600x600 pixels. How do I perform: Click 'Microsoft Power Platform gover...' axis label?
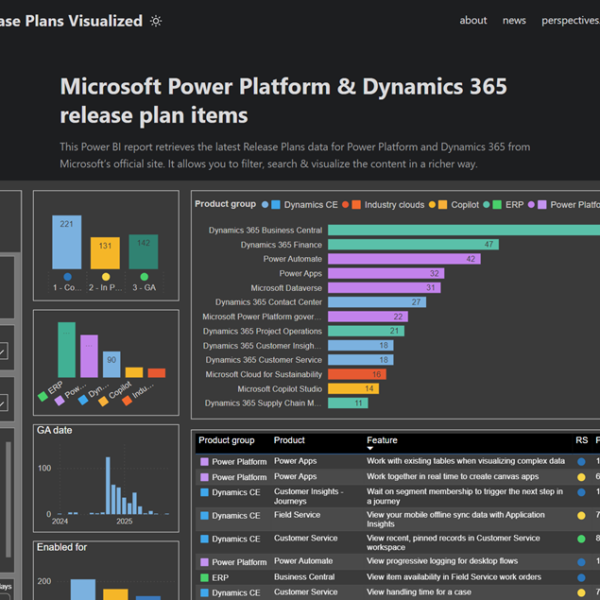click(262, 316)
